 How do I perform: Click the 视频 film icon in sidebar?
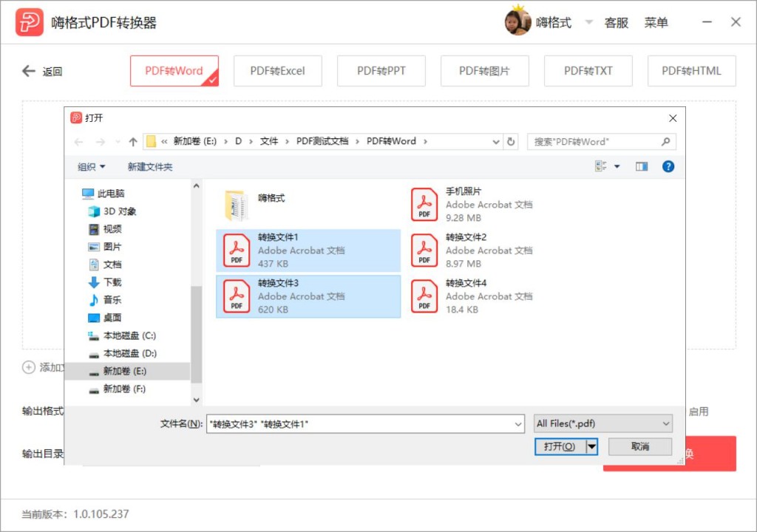[94, 229]
